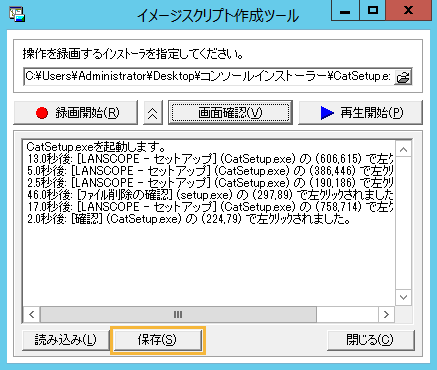Click the horizontal scrollbar thumb
Screen dimensions: 437x370
pyautogui.click(x=178, y=314)
